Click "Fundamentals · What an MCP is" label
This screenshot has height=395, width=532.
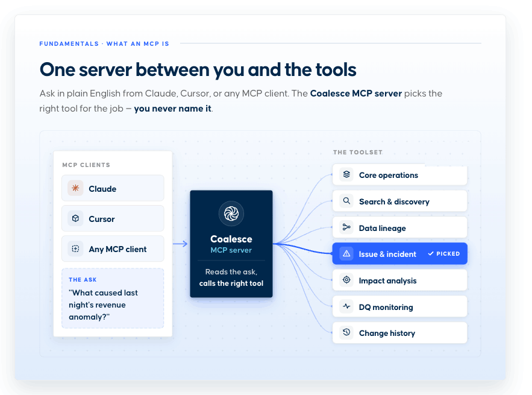click(104, 44)
